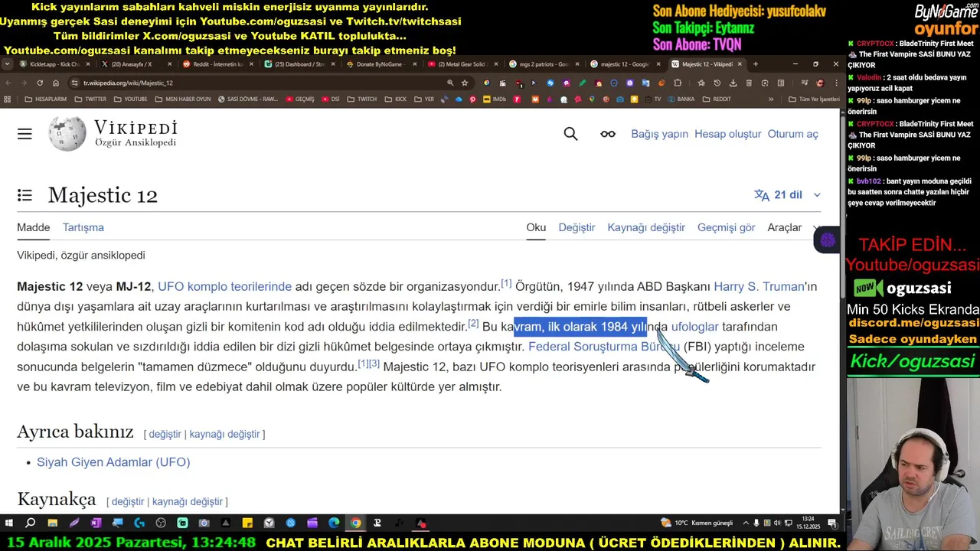This screenshot has width=980, height=551.
Task: Switch to the Kicklet.app browser tab
Action: pos(54,64)
